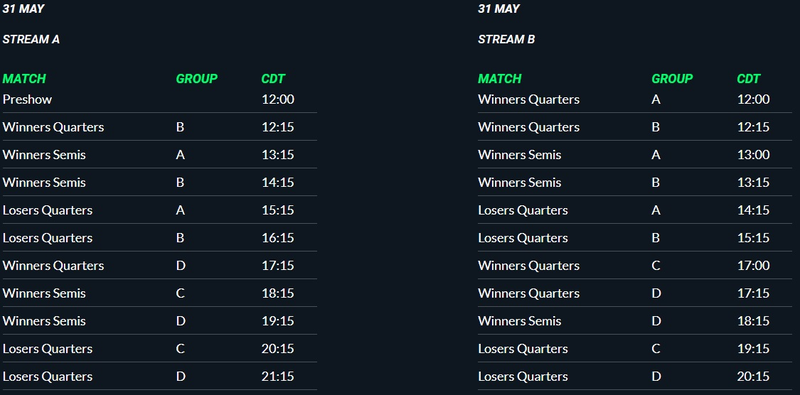The width and height of the screenshot is (800, 395).
Task: Select Stream A Winners Quarters Group B at 12:15
Action: click(159, 127)
